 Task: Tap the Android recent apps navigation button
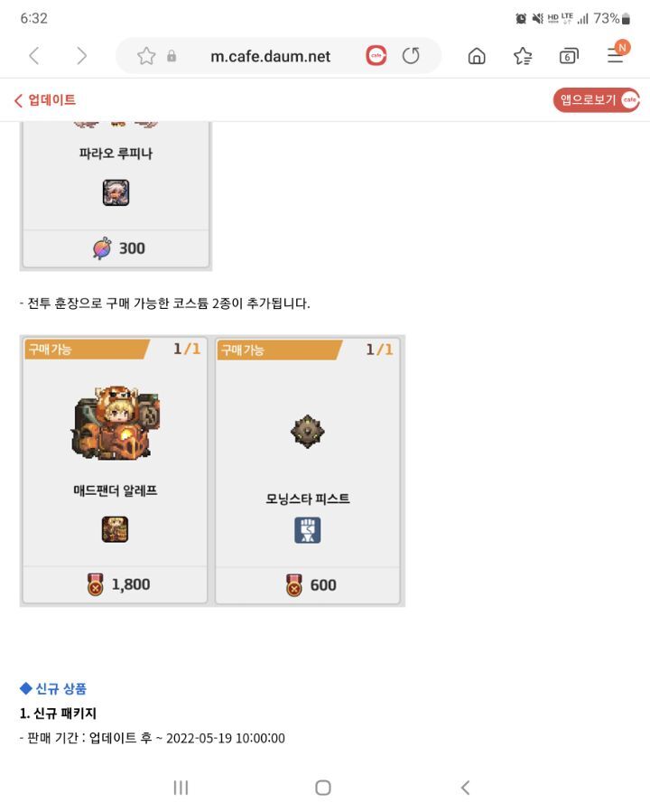coord(181,788)
